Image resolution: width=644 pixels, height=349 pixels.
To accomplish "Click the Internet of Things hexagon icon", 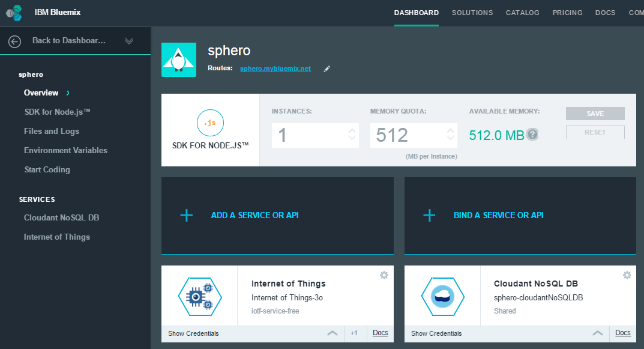I will point(200,296).
